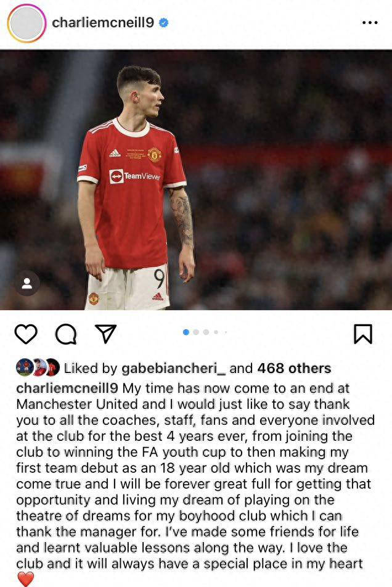This screenshot has height=587, width=392.
Task: Select the fourth carousel dot
Action: [x=216, y=332]
